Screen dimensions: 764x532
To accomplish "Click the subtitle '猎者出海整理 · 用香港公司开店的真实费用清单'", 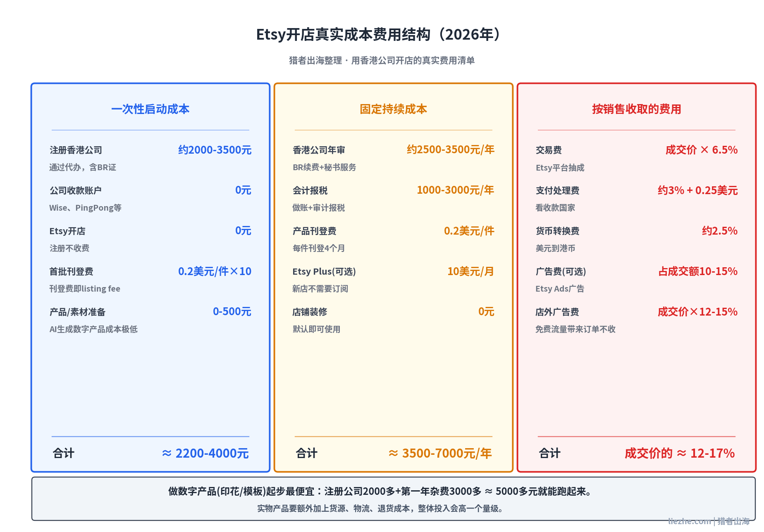I will [x=382, y=61].
